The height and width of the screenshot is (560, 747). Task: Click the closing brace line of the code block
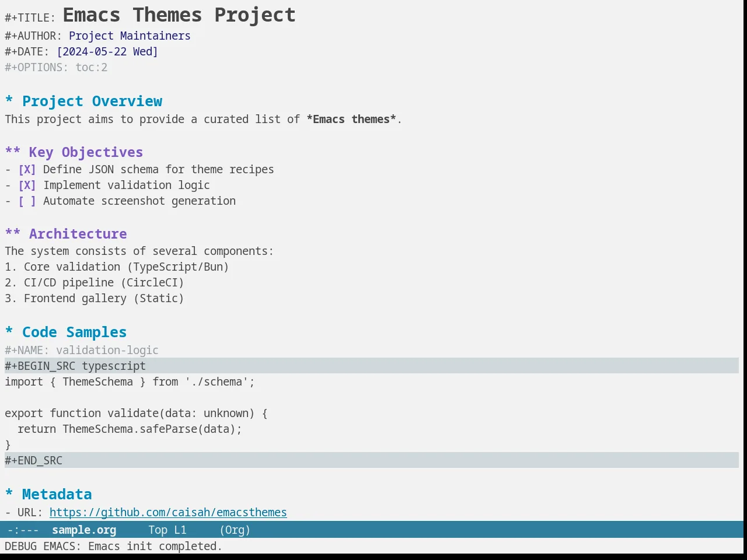click(x=8, y=444)
